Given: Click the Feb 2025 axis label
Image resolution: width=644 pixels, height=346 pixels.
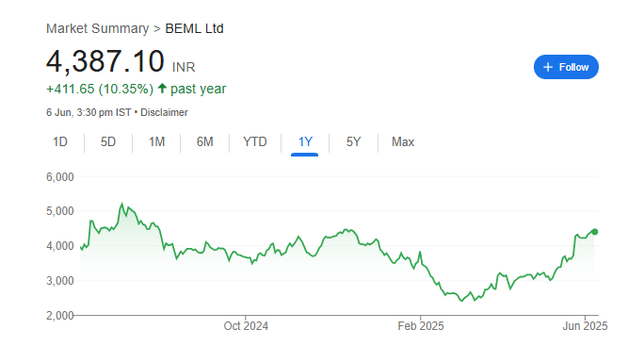Looking at the screenshot, I should point(421,326).
